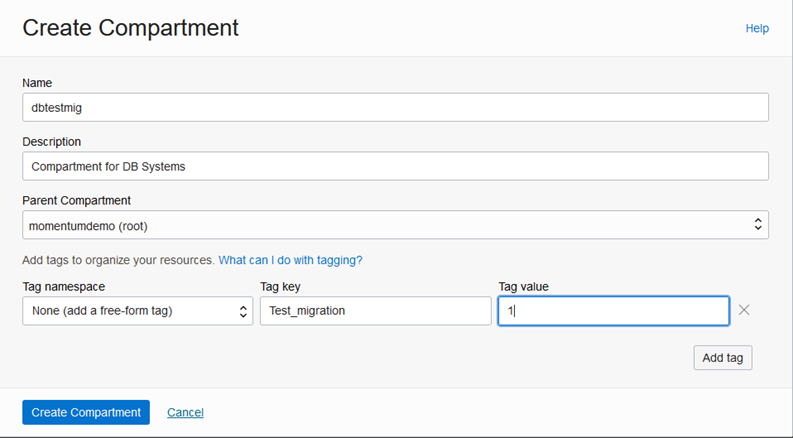Screen dimensions: 793x438
Task: Click the Description field label
Action: click(x=51, y=142)
